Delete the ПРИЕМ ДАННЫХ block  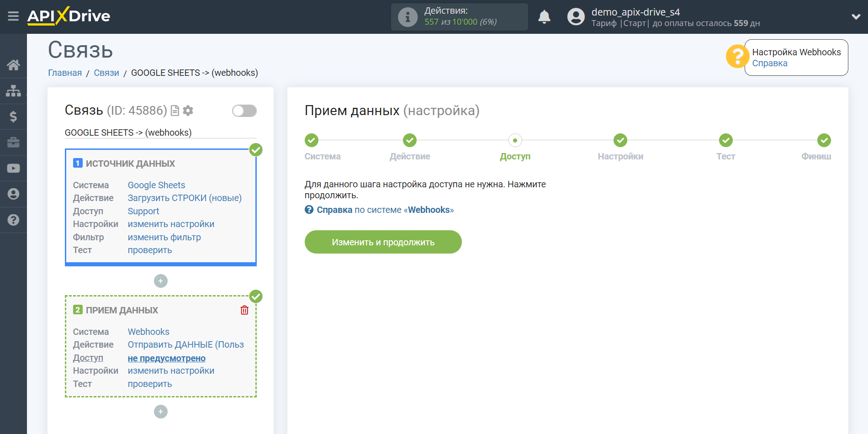[x=244, y=310]
